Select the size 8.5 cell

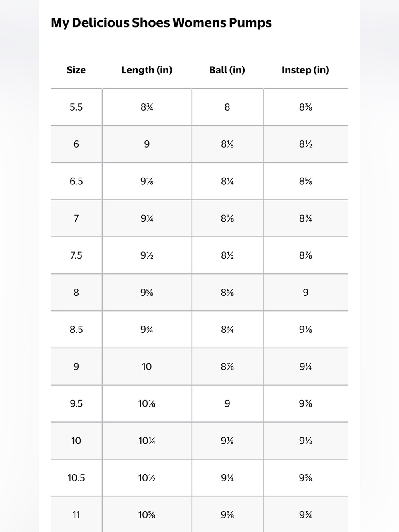76,330
